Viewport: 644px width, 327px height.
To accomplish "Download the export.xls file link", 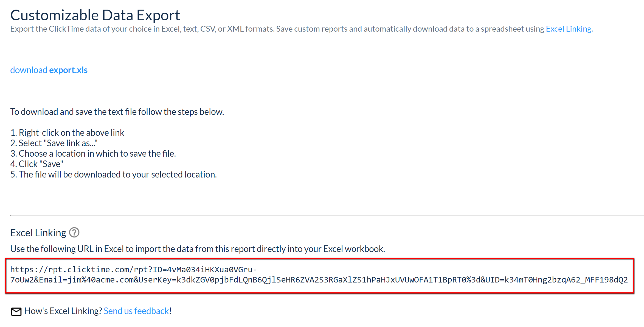I will click(x=49, y=70).
